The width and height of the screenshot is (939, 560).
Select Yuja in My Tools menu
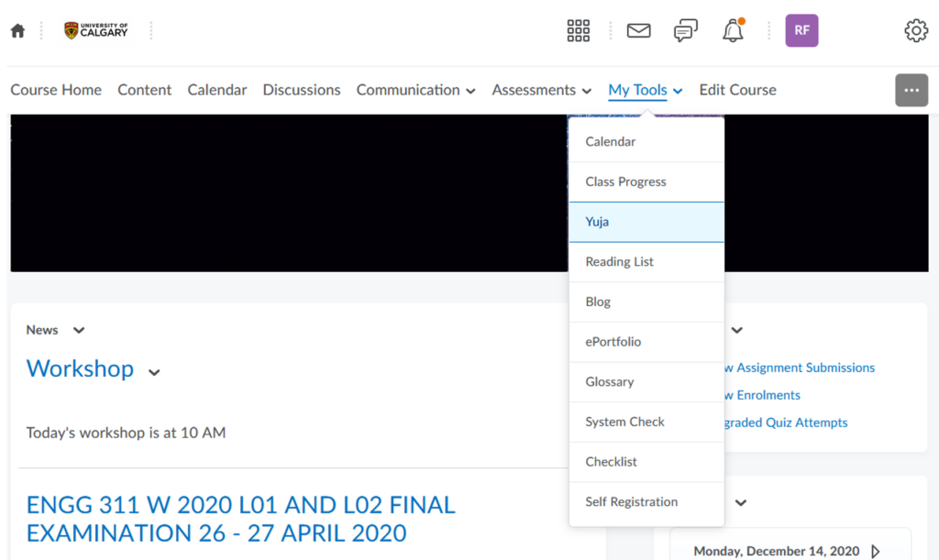(x=646, y=222)
